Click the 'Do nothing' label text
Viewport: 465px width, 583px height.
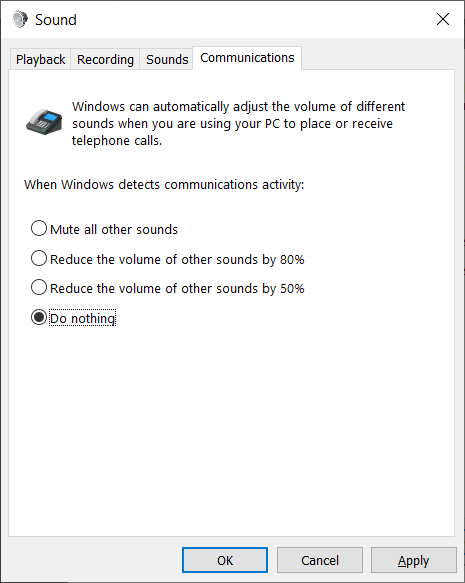point(83,318)
